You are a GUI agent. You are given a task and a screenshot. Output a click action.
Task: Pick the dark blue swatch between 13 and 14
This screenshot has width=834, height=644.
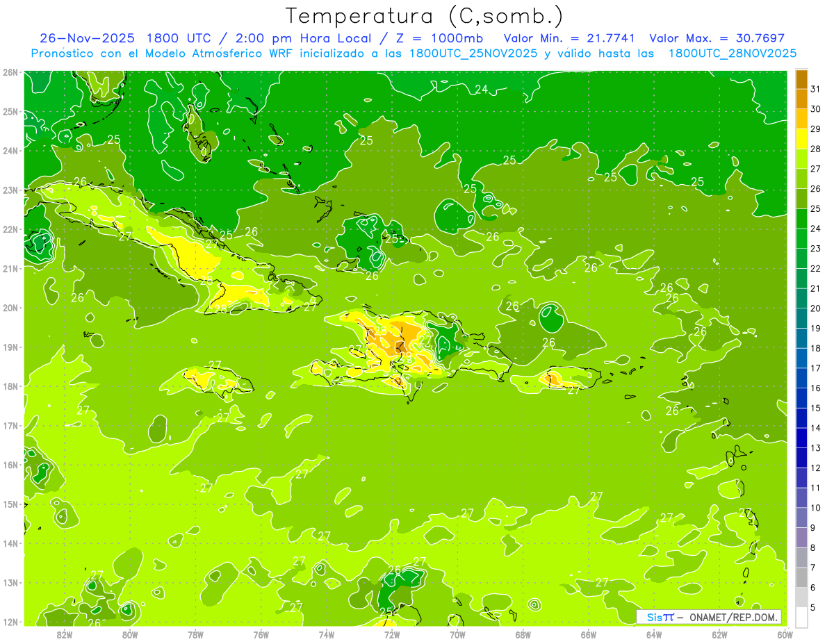click(801, 438)
